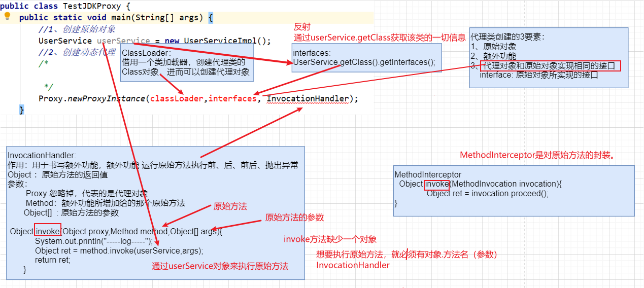Click '想要执行原始方法，就必须有对象.方法名（参数）' text
This screenshot has height=288, width=644.
(406, 255)
